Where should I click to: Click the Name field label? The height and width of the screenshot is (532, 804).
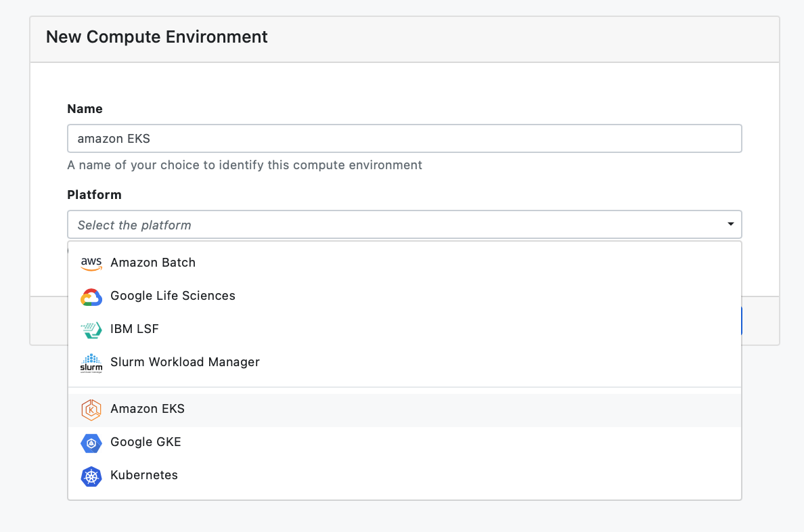pos(85,109)
